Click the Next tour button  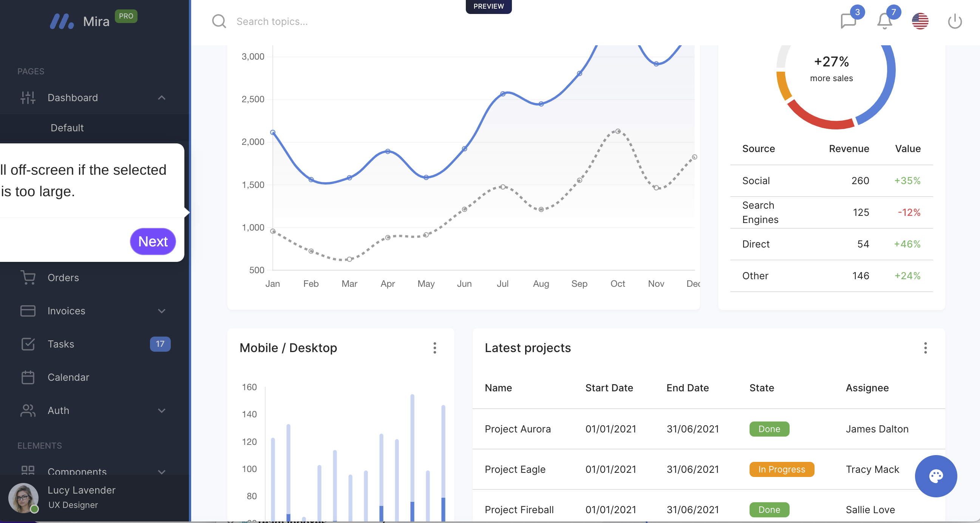coord(153,242)
